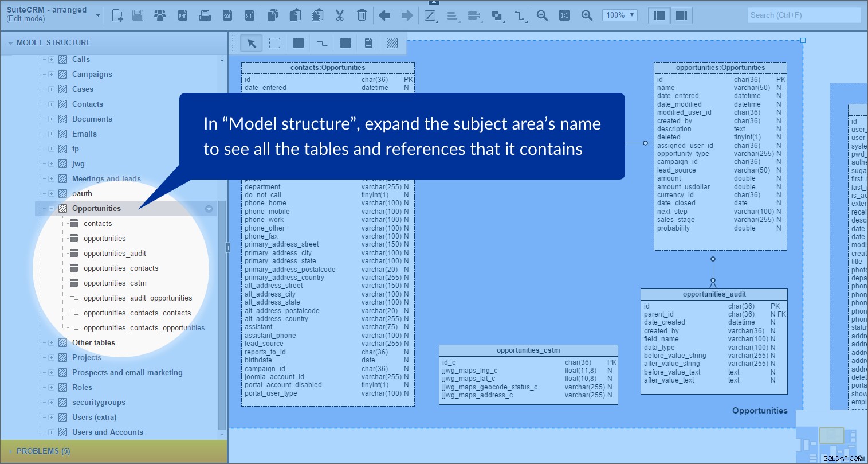The image size is (868, 464).
Task: Export model to XML
Action: coord(250,15)
